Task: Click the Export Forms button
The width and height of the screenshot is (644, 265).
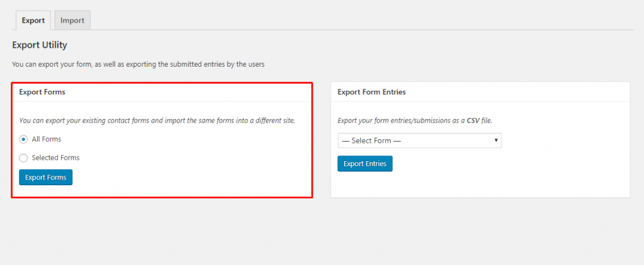Action: tap(45, 178)
